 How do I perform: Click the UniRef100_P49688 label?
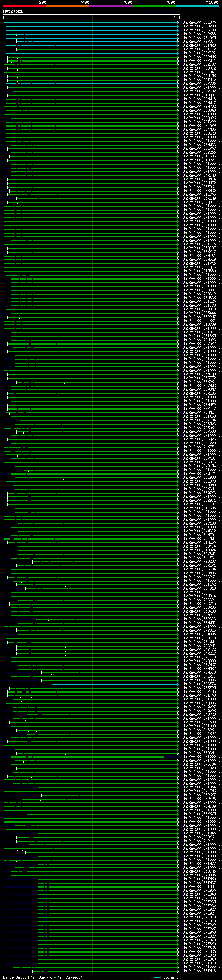pos(199,34)
